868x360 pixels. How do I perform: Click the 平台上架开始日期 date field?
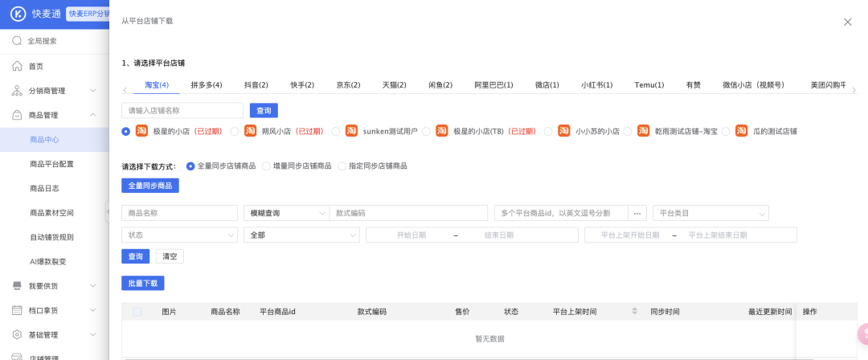pyautogui.click(x=630, y=235)
